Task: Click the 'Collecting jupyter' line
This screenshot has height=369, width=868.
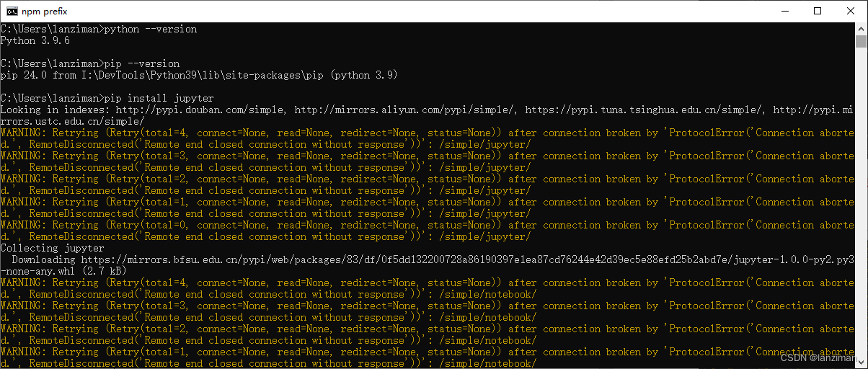Action: click(x=53, y=248)
